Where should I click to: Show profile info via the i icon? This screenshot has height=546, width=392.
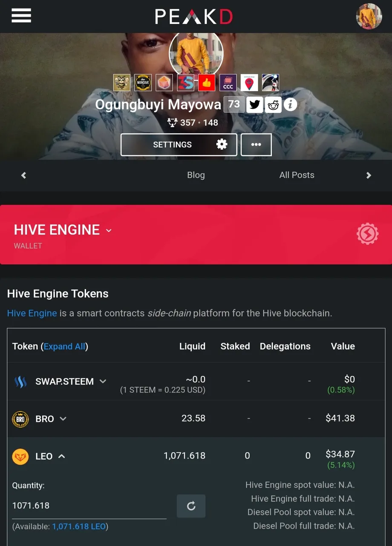tap(290, 104)
